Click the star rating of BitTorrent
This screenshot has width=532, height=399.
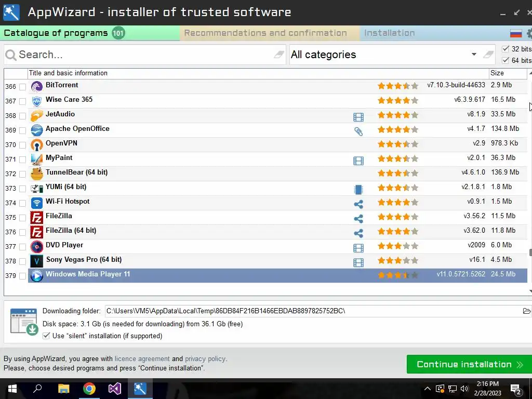click(397, 86)
